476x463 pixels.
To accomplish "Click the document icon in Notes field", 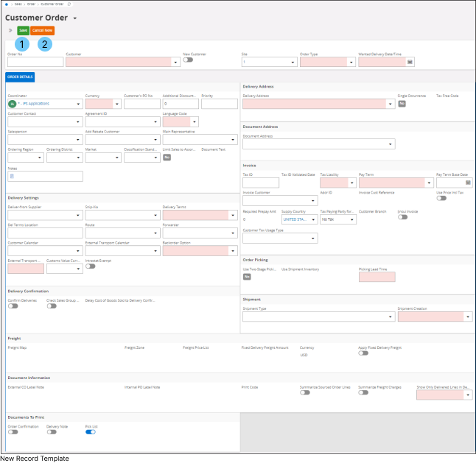I will (x=12, y=176).
